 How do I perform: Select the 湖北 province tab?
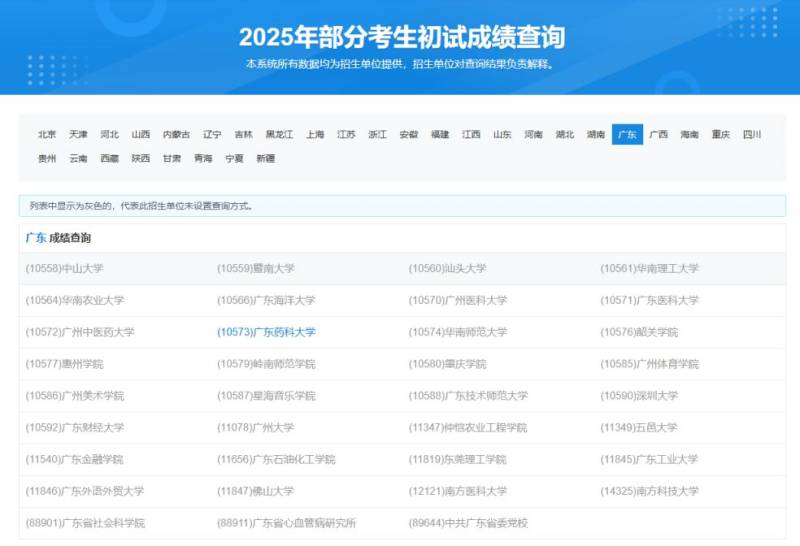coord(565,134)
